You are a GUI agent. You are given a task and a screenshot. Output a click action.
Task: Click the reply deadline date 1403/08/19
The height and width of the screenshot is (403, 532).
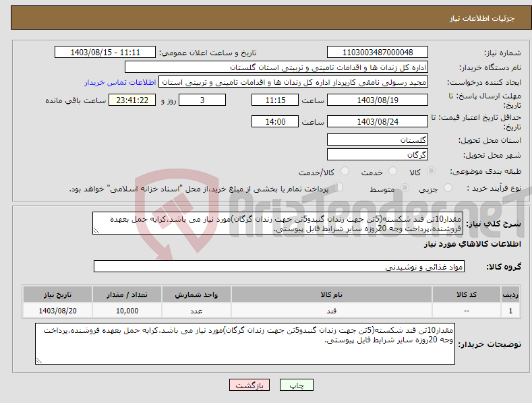pyautogui.click(x=378, y=100)
